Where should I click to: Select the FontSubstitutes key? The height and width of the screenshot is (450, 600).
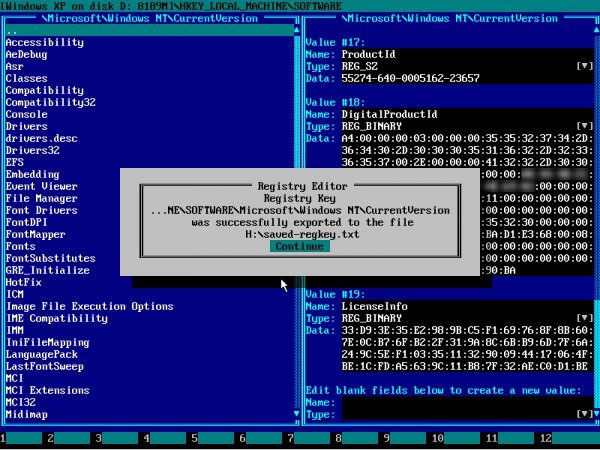click(x=51, y=258)
